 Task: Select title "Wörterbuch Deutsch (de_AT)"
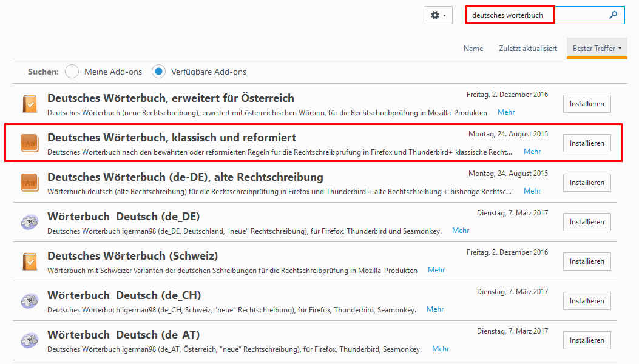click(123, 335)
